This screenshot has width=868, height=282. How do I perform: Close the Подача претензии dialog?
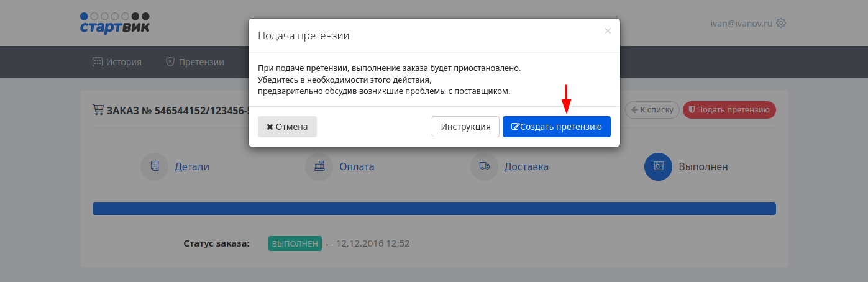pyautogui.click(x=608, y=30)
